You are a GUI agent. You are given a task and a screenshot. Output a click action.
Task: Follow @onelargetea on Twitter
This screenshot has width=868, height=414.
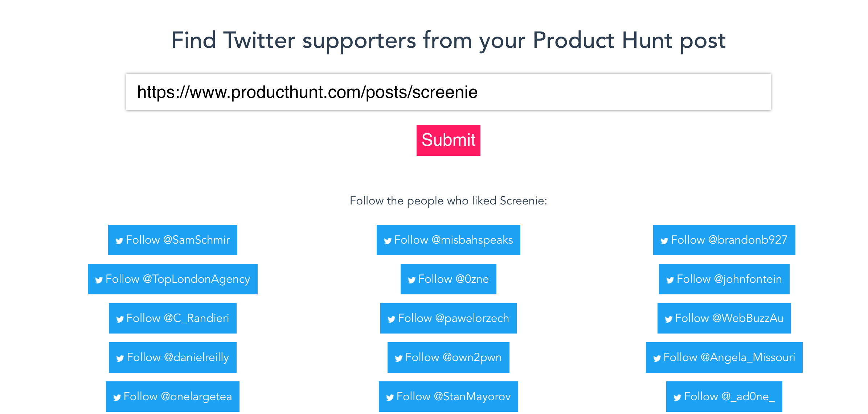(172, 397)
